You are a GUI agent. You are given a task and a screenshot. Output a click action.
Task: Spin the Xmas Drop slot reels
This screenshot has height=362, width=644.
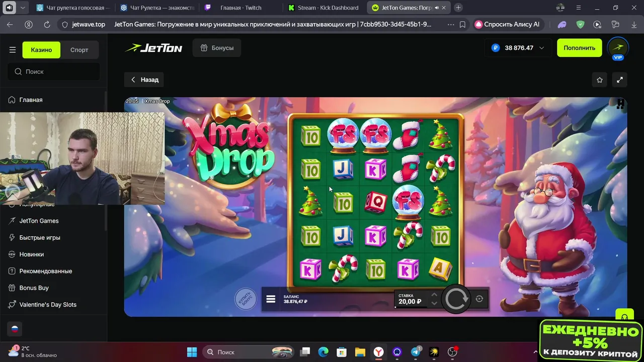point(456,299)
